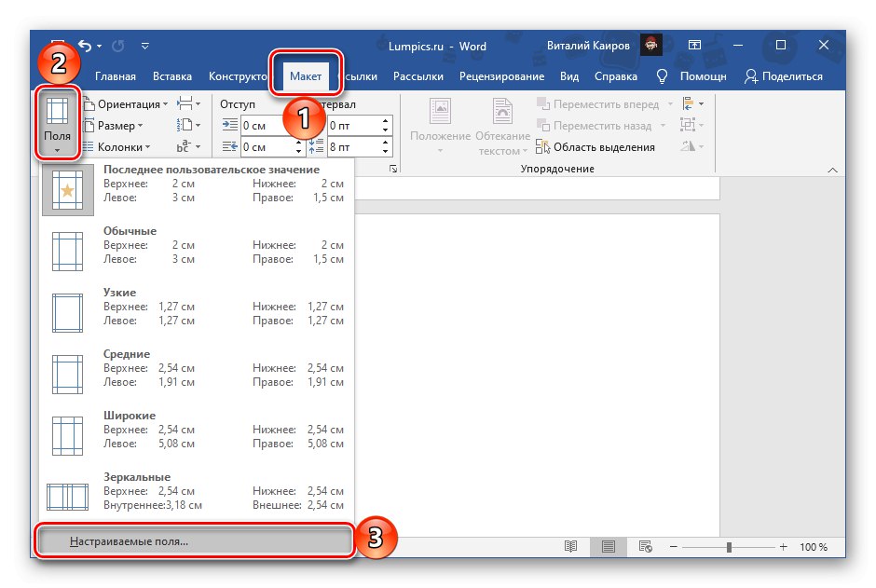Open the Рассылки tab
The height and width of the screenshot is (588, 876).
click(417, 76)
